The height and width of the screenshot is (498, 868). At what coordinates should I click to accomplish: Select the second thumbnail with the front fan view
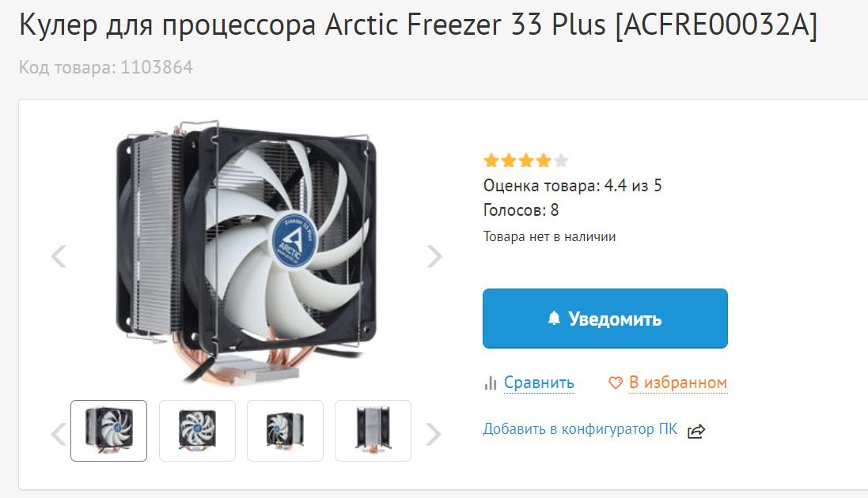tap(197, 431)
